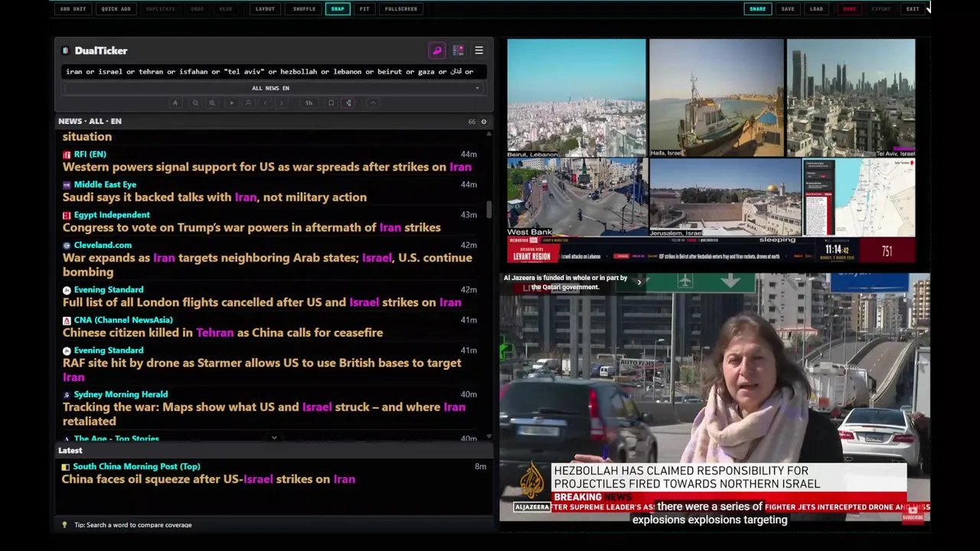Toggle the SNAP option
Screen dimensions: 980x551
pos(338,8)
